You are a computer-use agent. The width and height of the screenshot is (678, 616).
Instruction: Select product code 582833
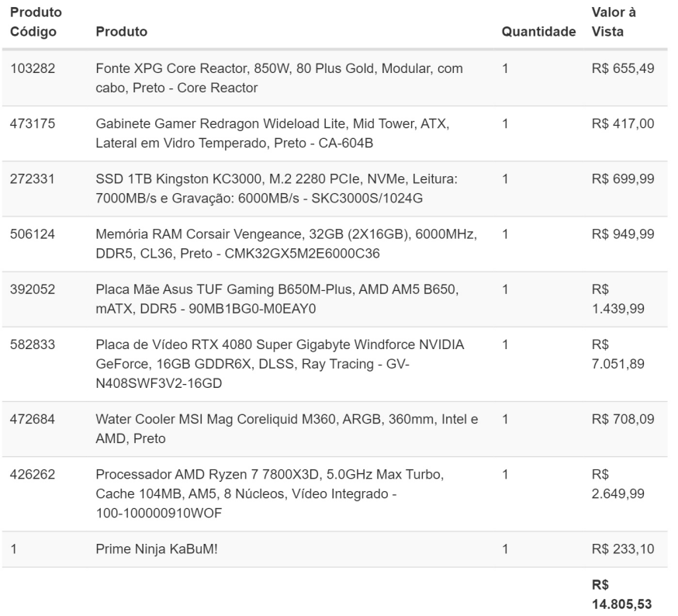33,344
